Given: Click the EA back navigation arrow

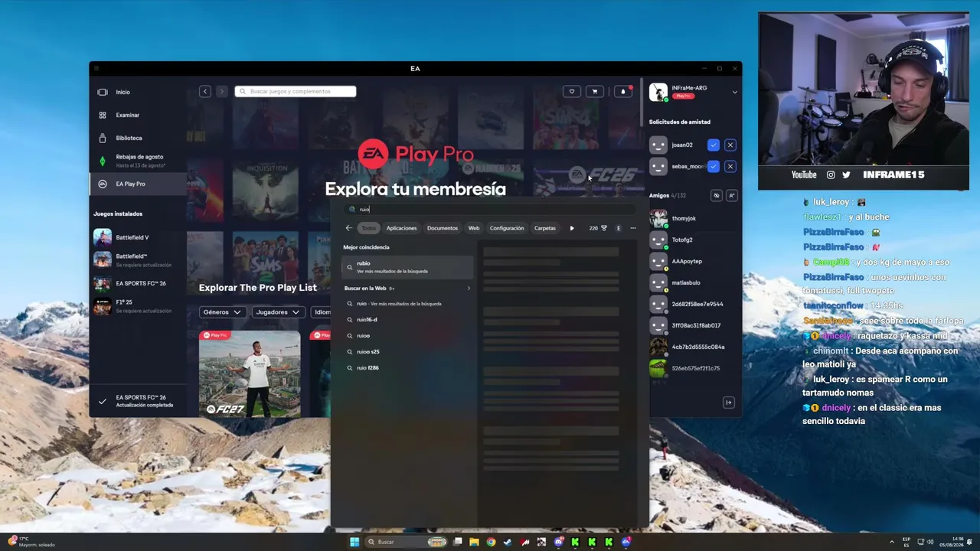Looking at the screenshot, I should click(205, 91).
